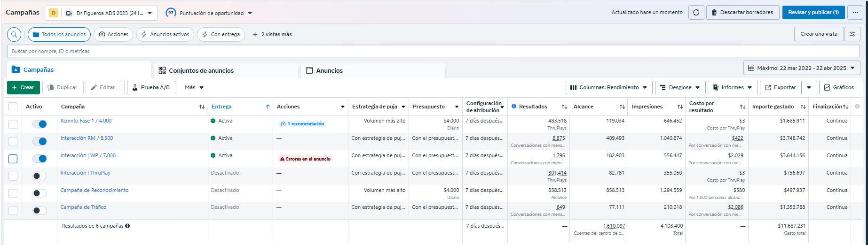Open view settings sliders icon
The image size is (868, 245).
[x=852, y=34]
